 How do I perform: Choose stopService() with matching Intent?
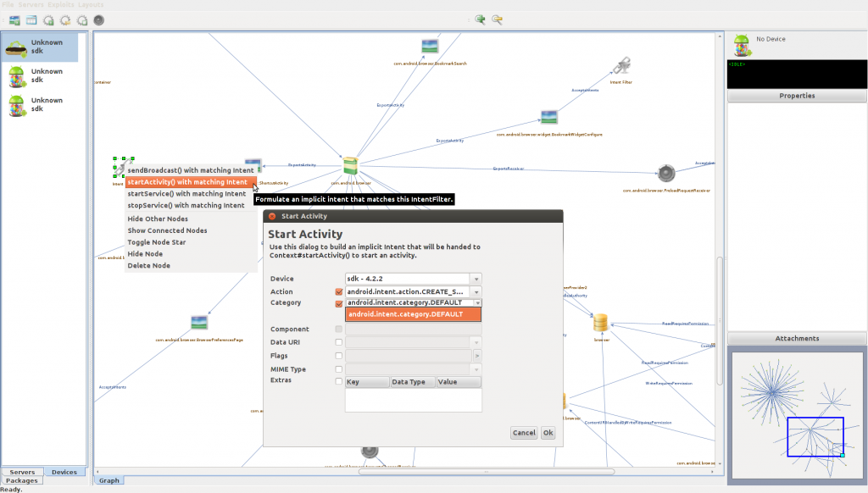(x=191, y=205)
